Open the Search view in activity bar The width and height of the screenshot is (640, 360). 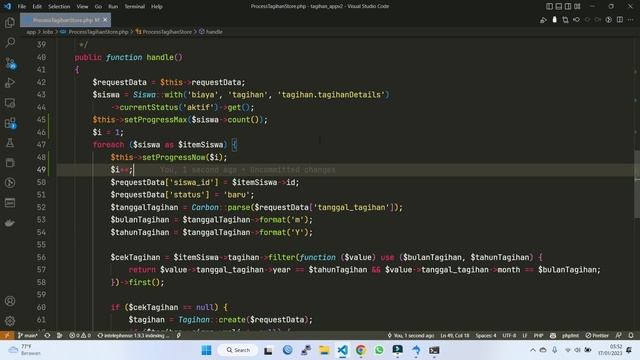point(10,42)
